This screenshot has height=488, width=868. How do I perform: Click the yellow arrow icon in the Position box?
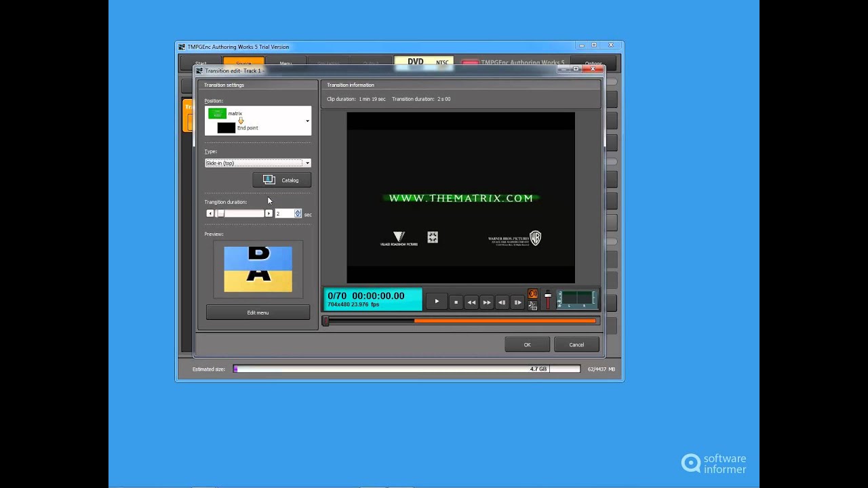coord(241,121)
